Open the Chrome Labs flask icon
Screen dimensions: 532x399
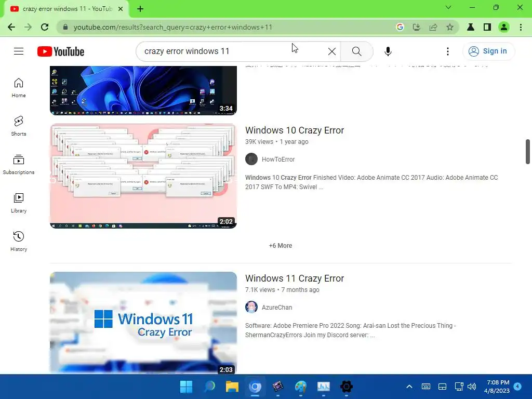pyautogui.click(x=471, y=27)
